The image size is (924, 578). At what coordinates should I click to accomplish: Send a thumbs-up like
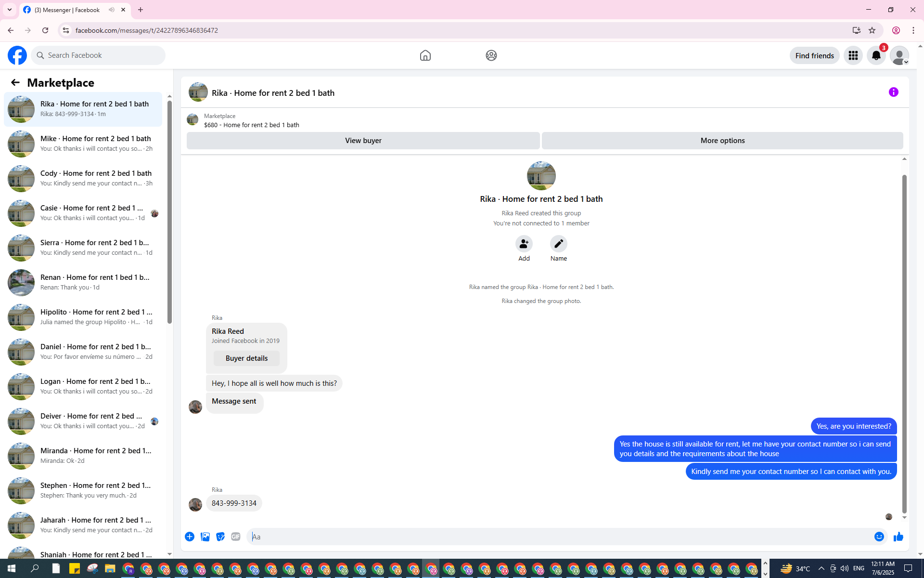pos(898,537)
